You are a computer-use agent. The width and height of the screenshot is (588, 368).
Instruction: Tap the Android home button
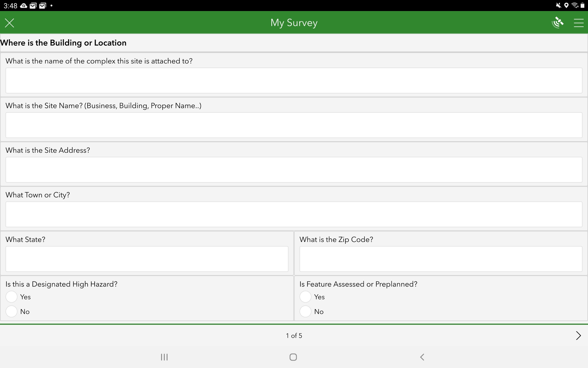tap(293, 357)
